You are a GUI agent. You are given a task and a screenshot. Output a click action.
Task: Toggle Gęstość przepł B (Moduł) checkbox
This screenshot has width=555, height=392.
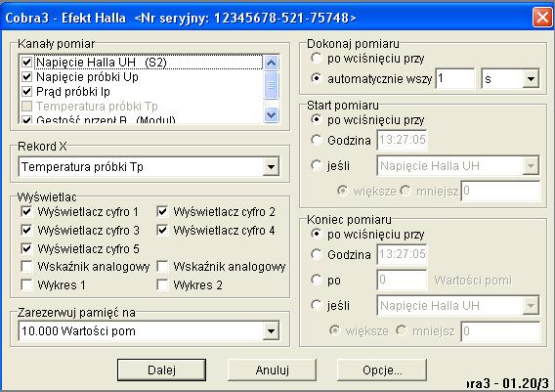[x=27, y=119]
